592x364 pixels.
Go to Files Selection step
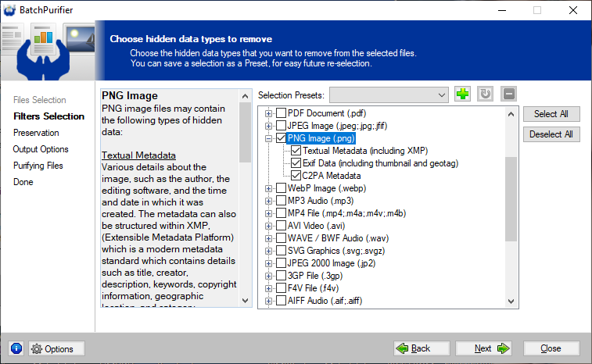point(40,100)
